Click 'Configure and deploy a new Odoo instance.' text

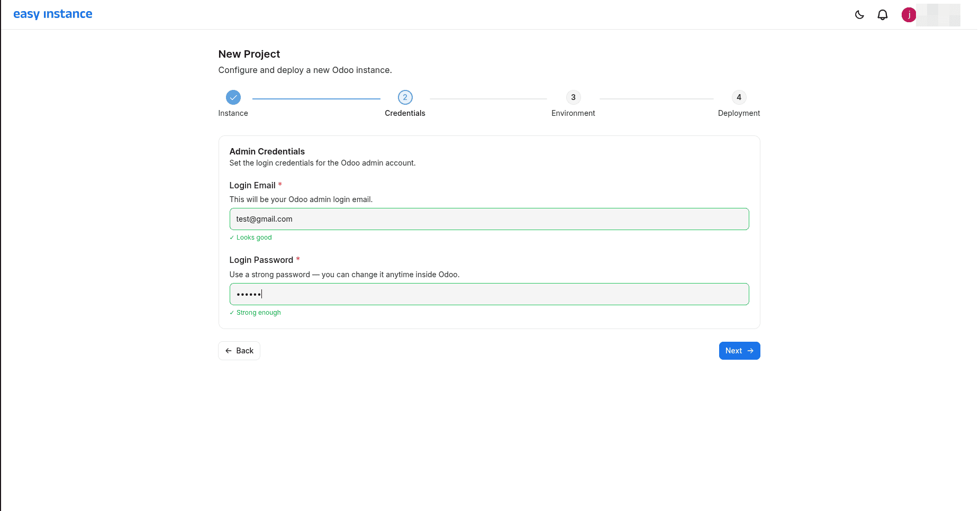pyautogui.click(x=305, y=70)
